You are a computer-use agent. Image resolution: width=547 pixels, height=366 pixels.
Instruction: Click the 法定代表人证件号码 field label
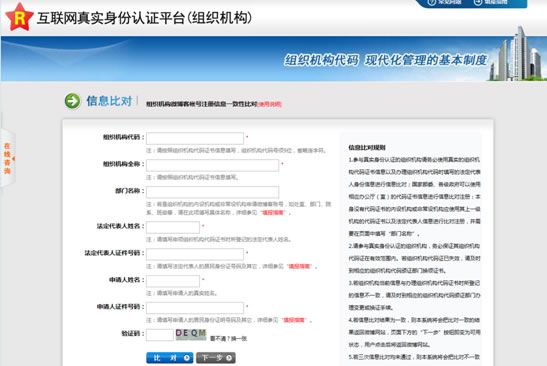(x=114, y=253)
